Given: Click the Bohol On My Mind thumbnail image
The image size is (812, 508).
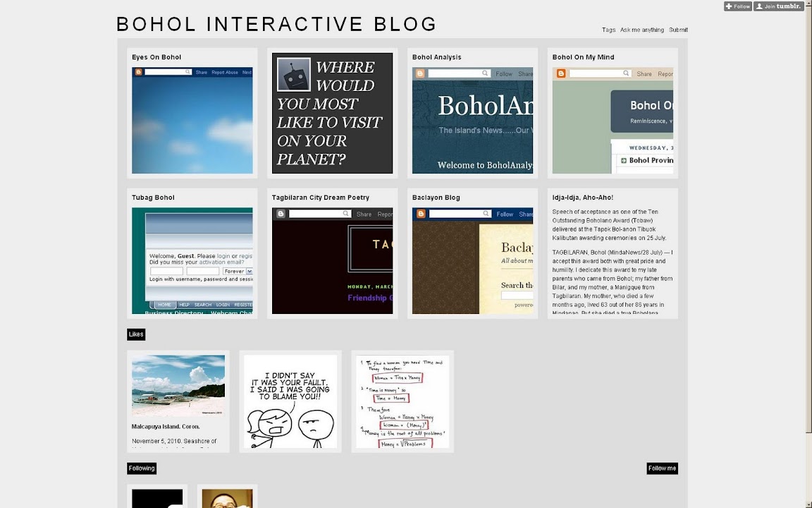Looking at the screenshot, I should [613, 120].
